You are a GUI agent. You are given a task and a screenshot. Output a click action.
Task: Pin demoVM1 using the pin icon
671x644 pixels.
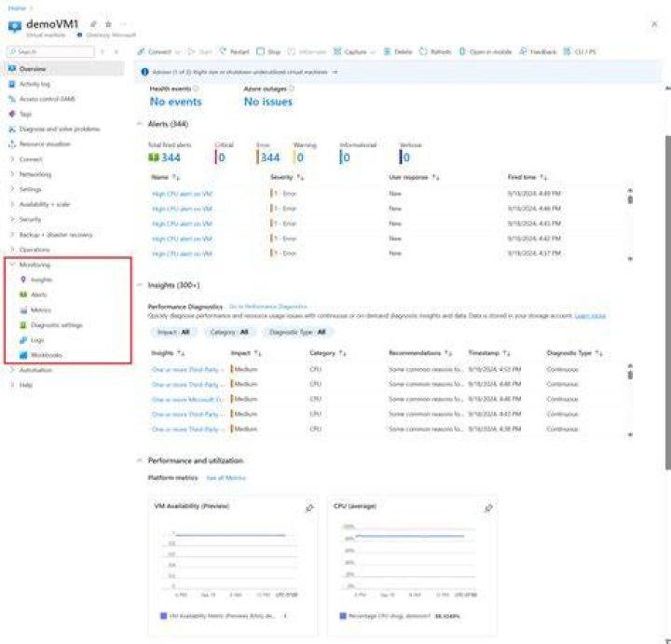coord(93,24)
